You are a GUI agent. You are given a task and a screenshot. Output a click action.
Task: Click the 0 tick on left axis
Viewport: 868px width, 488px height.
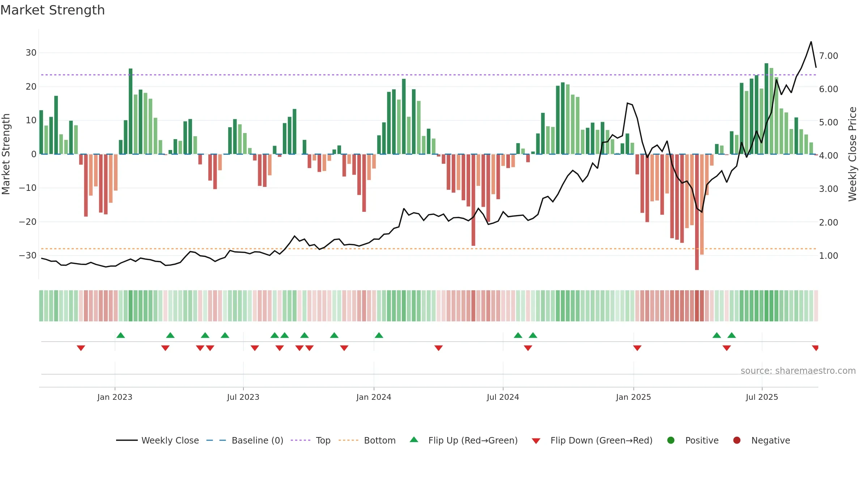pyautogui.click(x=34, y=154)
